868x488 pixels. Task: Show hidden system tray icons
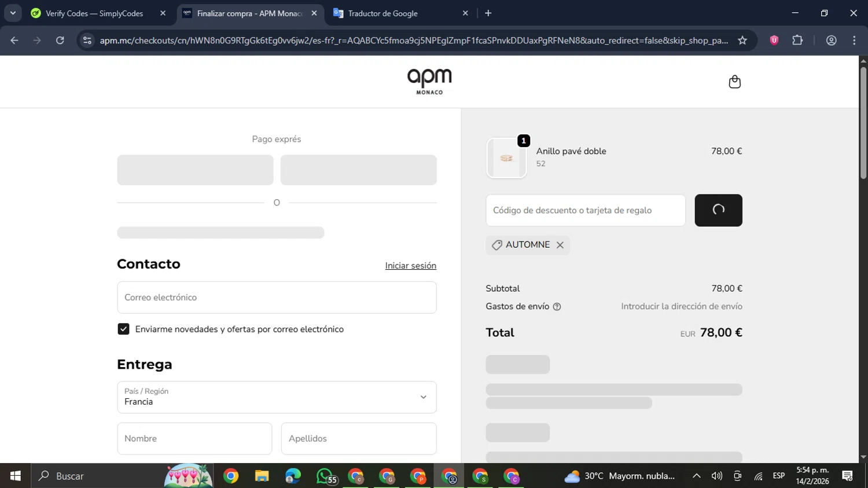697,476
